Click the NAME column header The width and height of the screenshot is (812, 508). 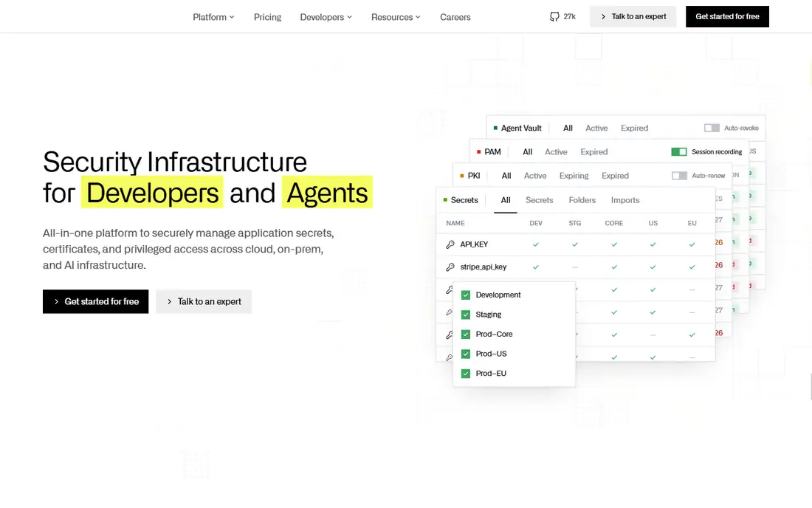[x=455, y=223]
